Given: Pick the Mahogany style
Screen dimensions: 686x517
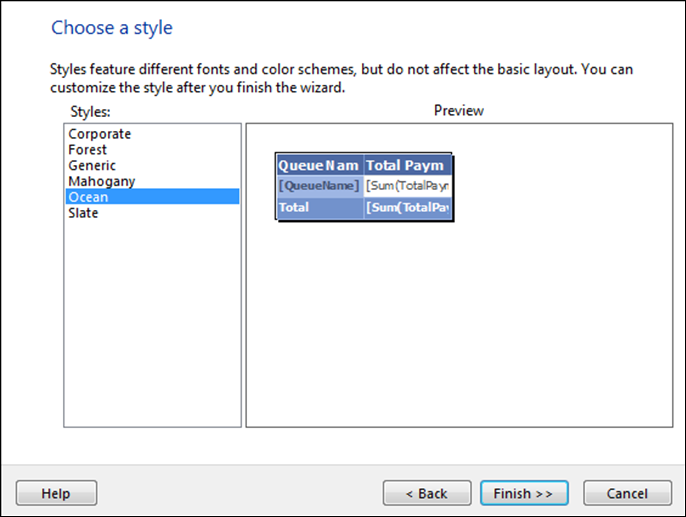Looking at the screenshot, I should pyautogui.click(x=152, y=181).
